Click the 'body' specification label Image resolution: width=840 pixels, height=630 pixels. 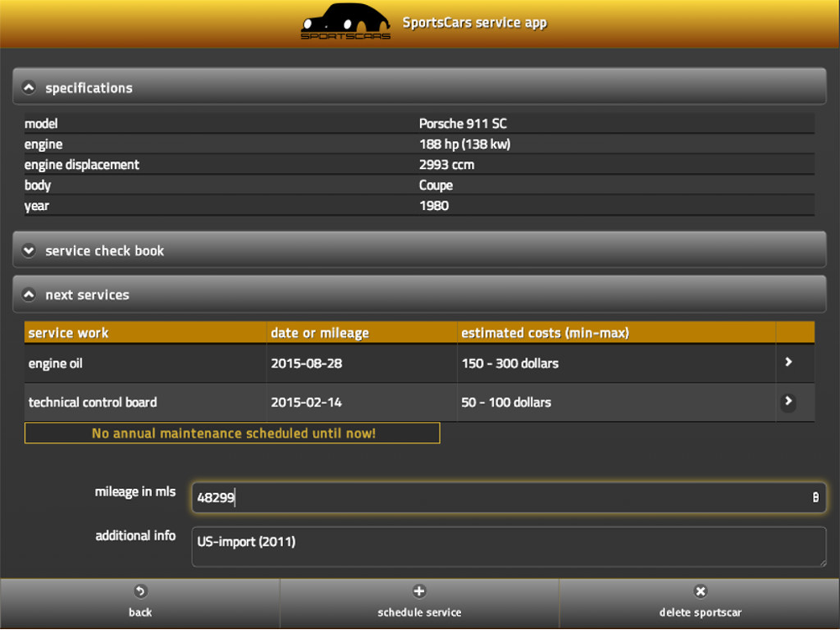pyautogui.click(x=38, y=186)
